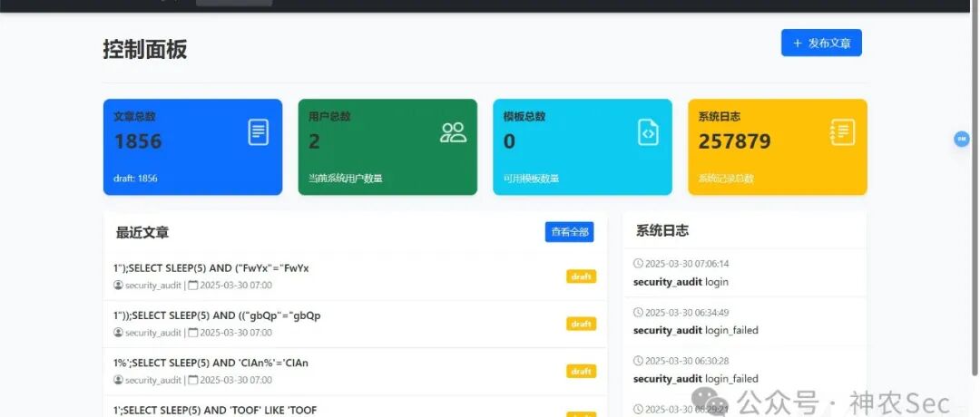Open the blue 文章总数 1856 card
The height and width of the screenshot is (417, 980).
click(192, 147)
